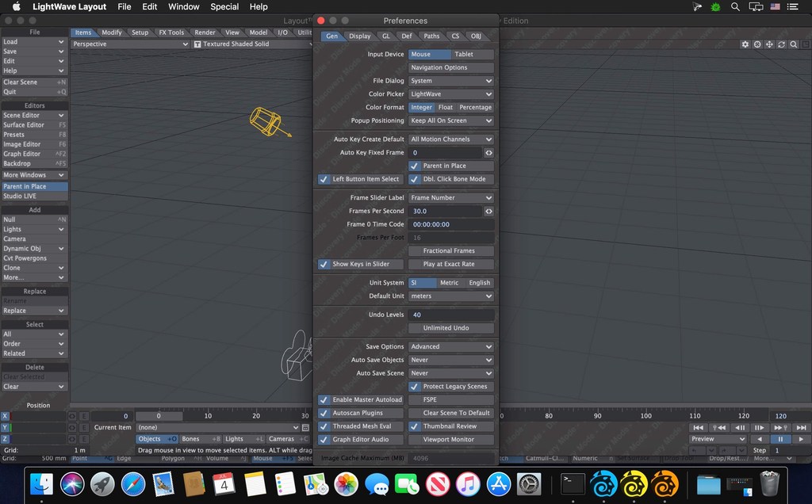Open the Default Unit dropdown
This screenshot has height=504, width=812.
click(x=451, y=296)
